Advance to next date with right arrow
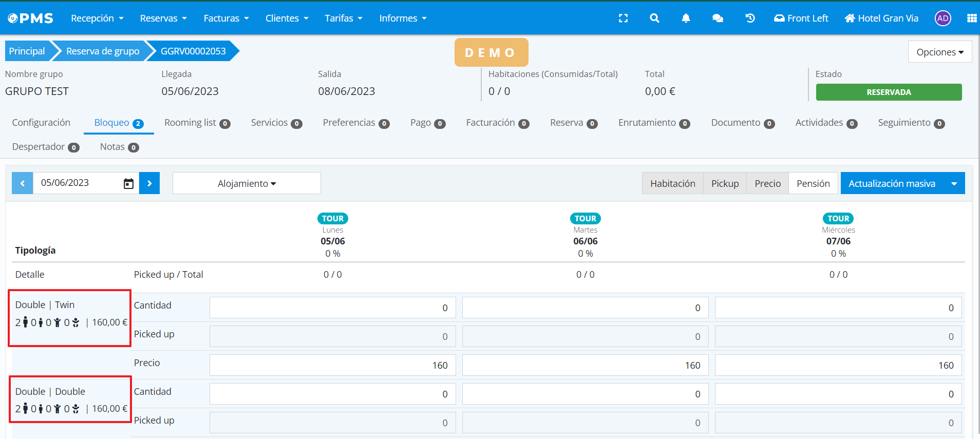The height and width of the screenshot is (439, 980). point(149,183)
